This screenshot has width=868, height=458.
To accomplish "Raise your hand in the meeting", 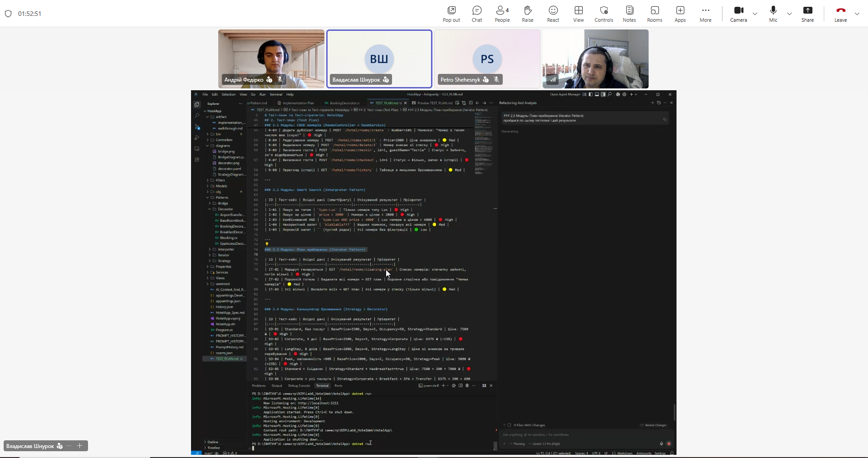I will pyautogui.click(x=527, y=14).
